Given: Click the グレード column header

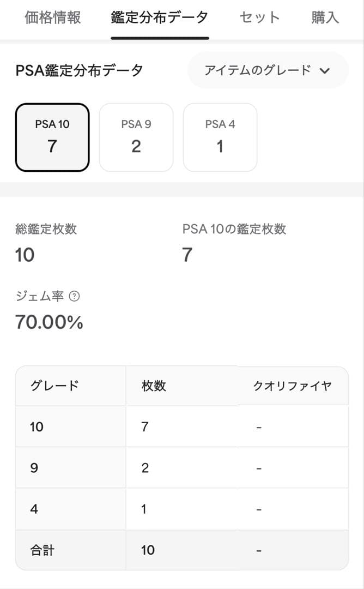Looking at the screenshot, I should point(54,386).
